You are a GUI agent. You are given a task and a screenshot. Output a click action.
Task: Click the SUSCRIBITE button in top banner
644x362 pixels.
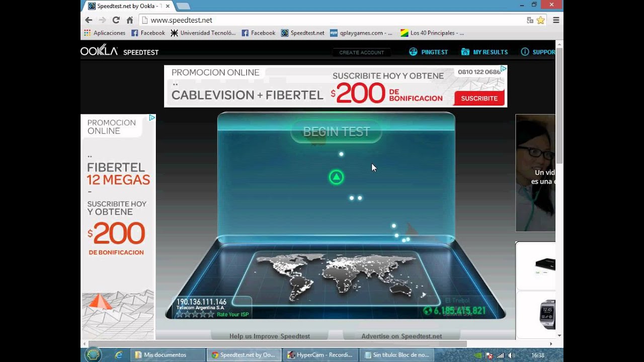479,99
